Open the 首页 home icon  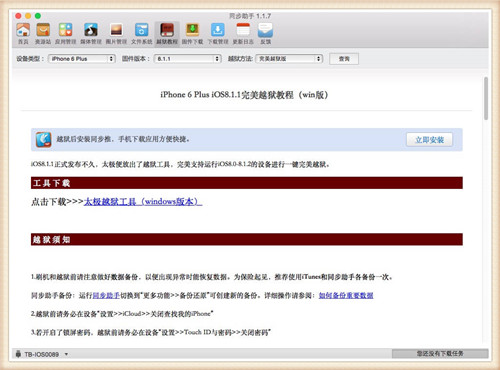pos(23,33)
